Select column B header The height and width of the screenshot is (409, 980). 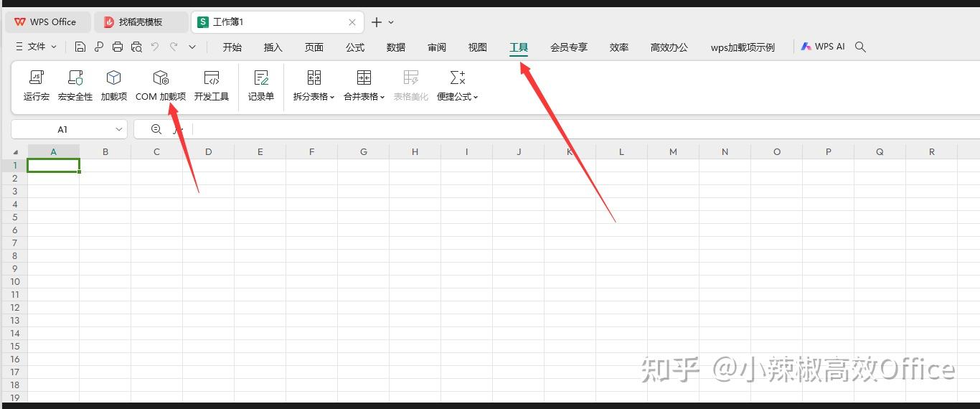tap(105, 151)
